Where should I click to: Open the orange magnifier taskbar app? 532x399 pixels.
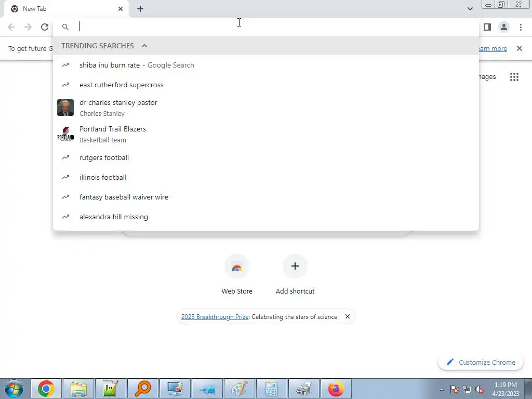pos(142,389)
